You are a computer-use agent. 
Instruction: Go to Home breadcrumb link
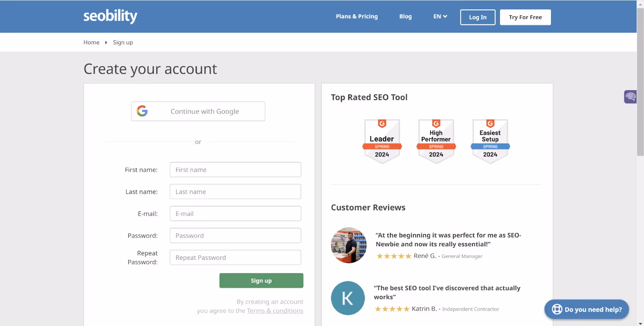point(91,42)
